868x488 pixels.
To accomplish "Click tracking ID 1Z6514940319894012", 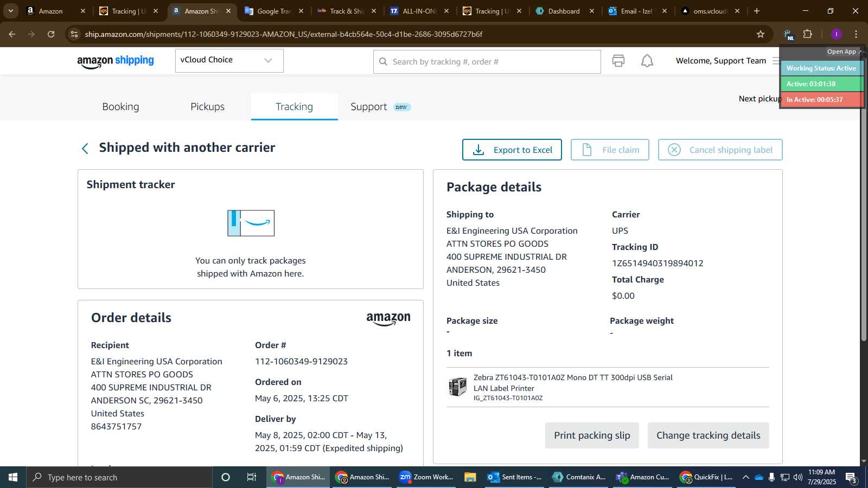I will point(658,263).
